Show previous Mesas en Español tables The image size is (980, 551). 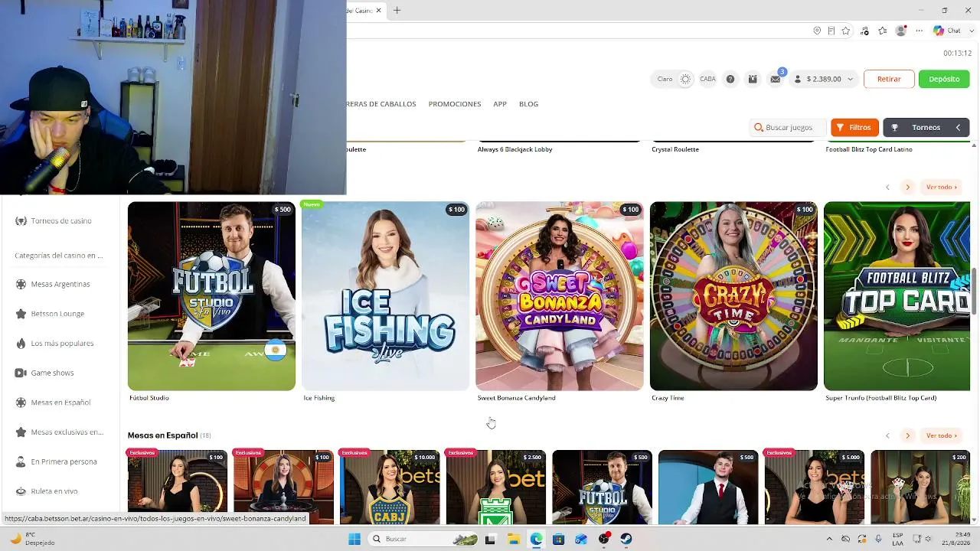[887, 435]
